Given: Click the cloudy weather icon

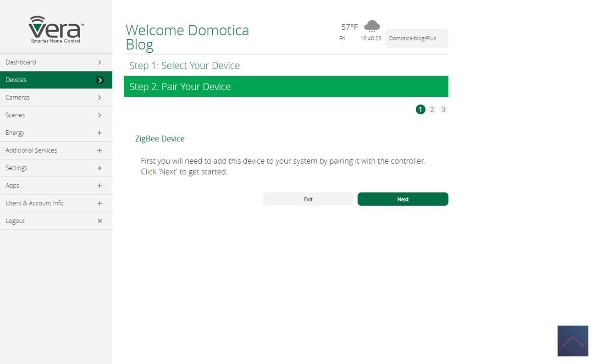Looking at the screenshot, I should pos(372,26).
